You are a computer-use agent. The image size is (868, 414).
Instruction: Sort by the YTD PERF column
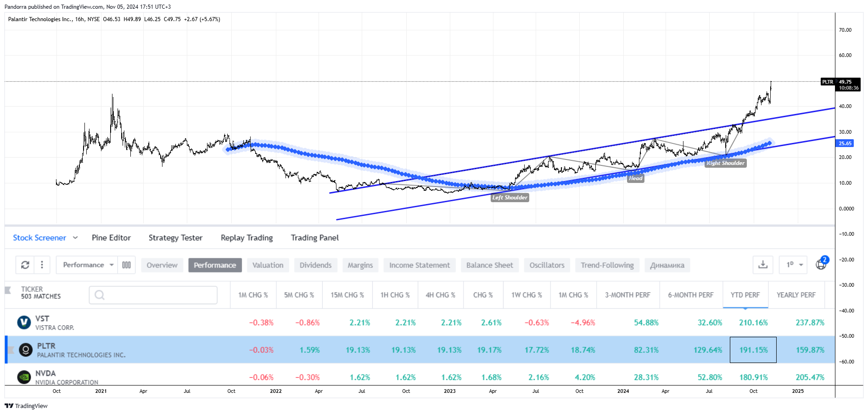745,295
